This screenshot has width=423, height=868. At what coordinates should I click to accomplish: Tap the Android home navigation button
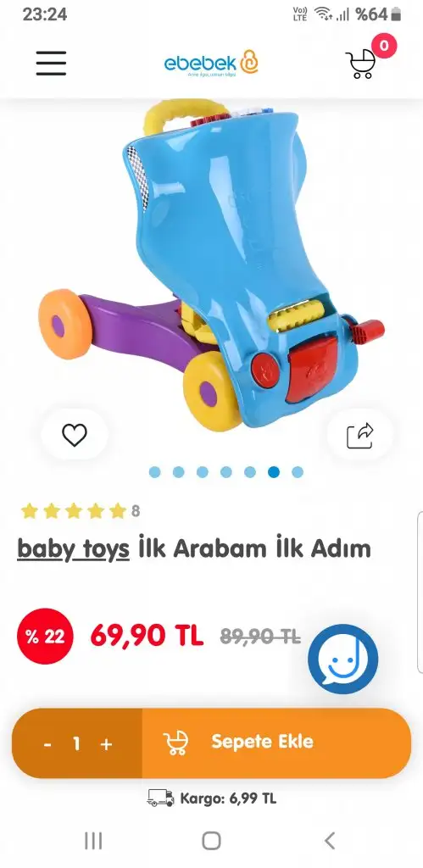tap(211, 840)
